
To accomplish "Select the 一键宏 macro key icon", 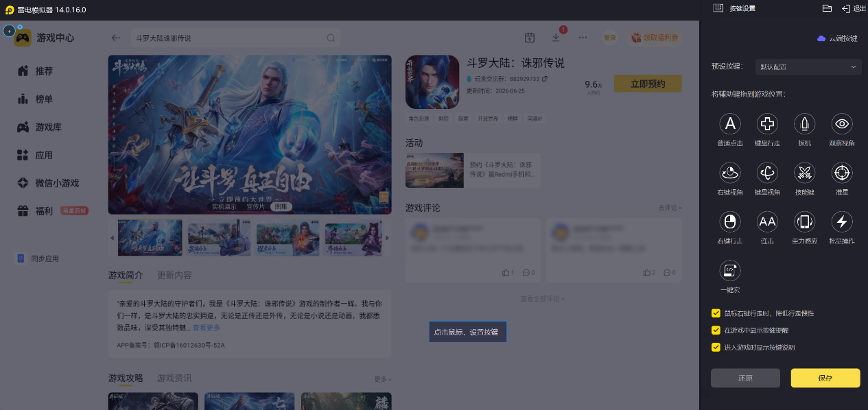I will click(x=730, y=270).
